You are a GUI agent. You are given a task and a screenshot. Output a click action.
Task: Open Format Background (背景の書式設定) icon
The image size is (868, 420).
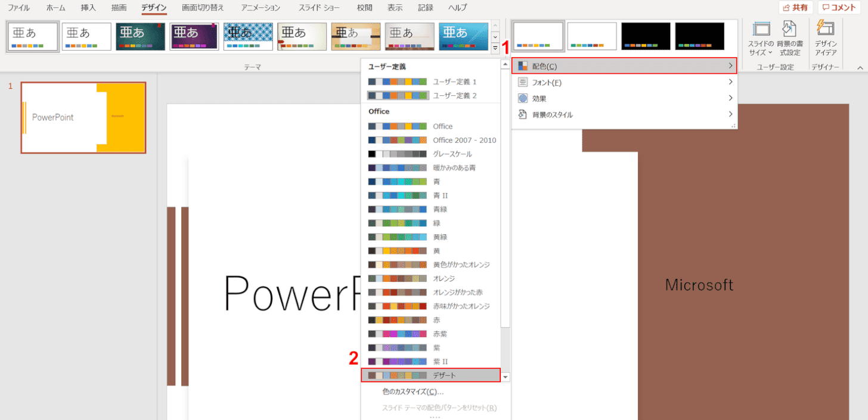789,29
